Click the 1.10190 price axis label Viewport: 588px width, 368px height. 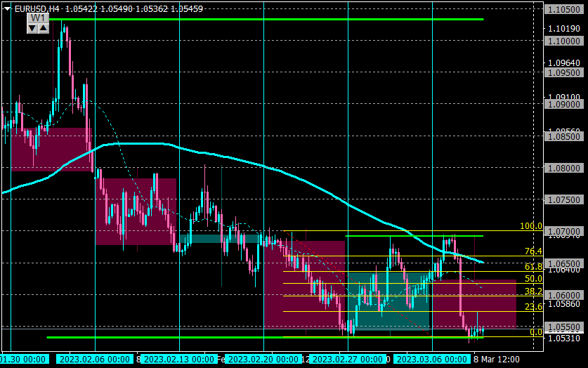(x=564, y=29)
